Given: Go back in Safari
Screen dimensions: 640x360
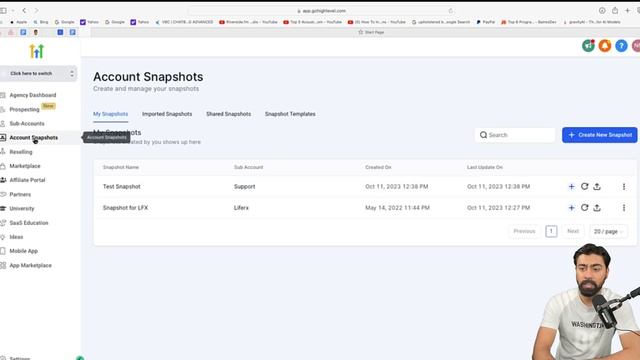Looking at the screenshot, I should point(24,11).
